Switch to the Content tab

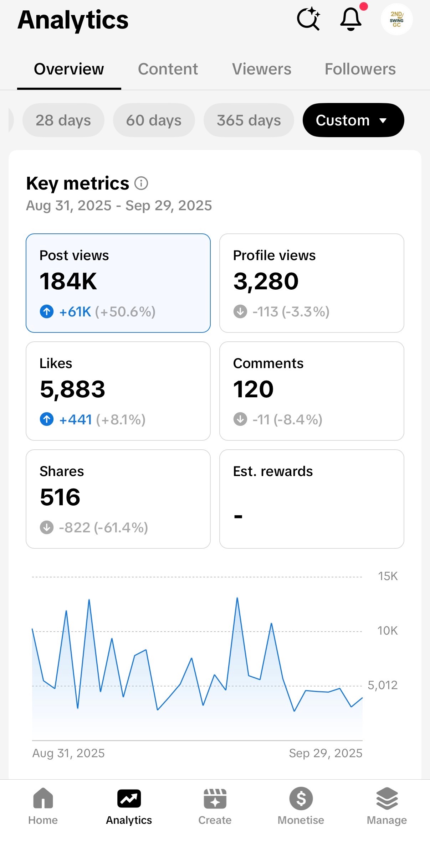tap(168, 69)
